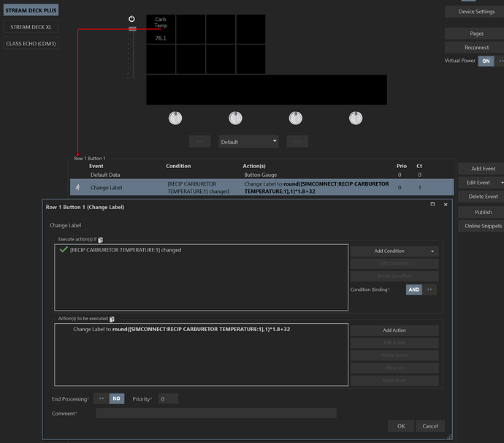
Task: Select the Change Label to round action entry
Action: pos(181,329)
